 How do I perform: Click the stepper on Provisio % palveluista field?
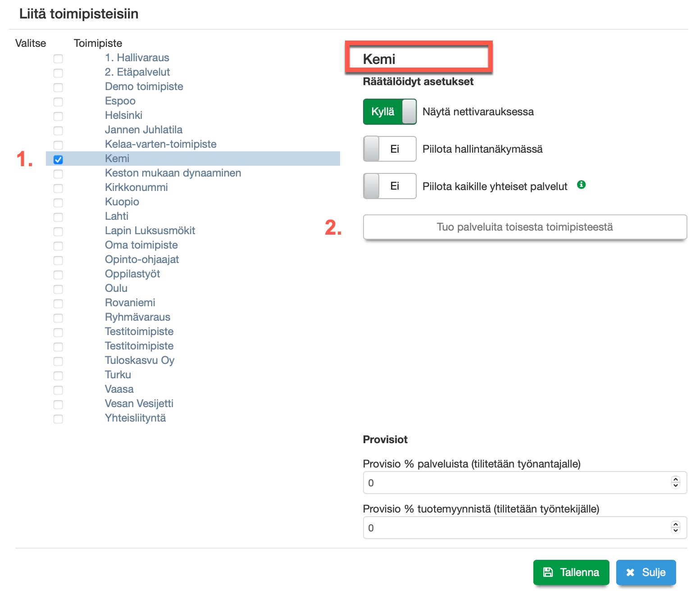tap(675, 482)
